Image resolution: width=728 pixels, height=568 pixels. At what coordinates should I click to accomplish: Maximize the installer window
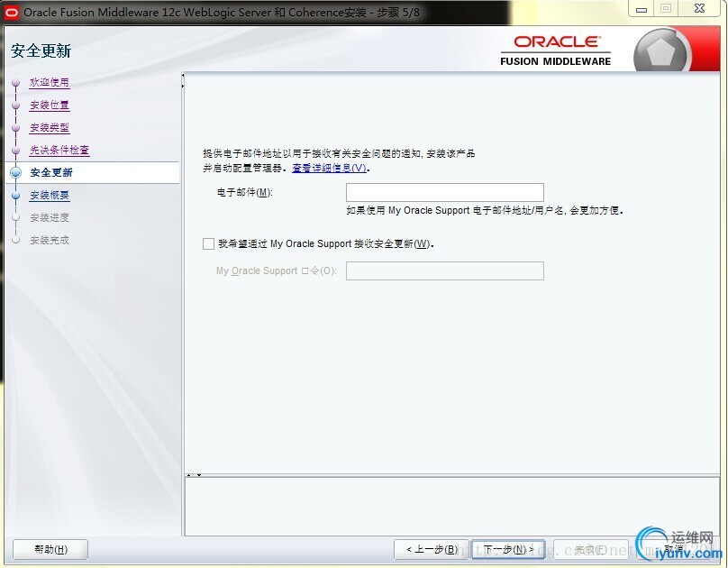tap(666, 9)
